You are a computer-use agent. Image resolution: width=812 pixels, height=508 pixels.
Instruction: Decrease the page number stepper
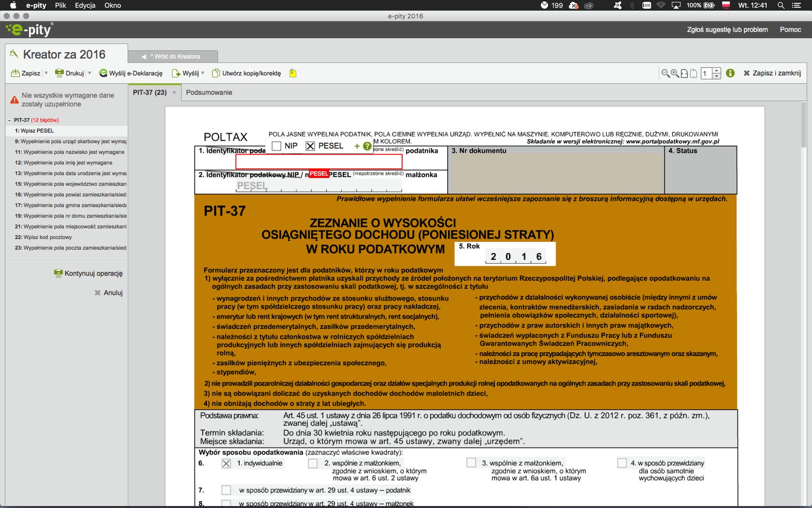tap(717, 76)
